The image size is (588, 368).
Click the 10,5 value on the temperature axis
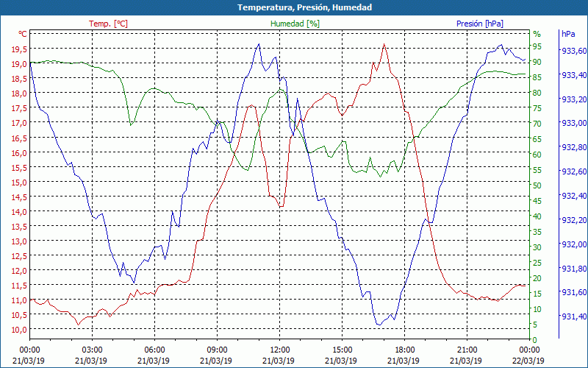(18, 315)
